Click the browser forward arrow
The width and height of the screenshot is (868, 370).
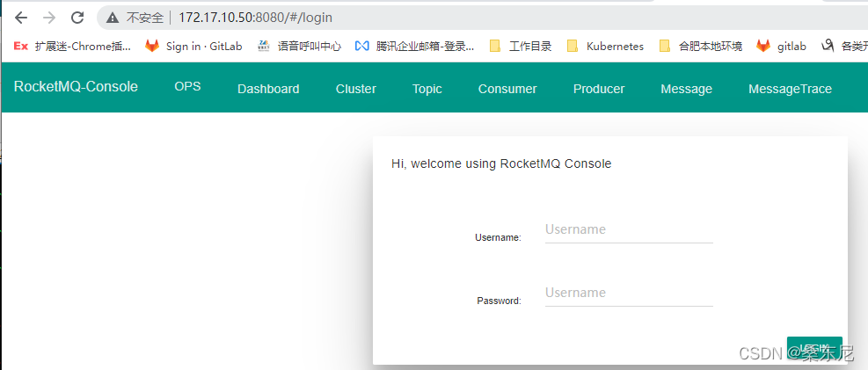(49, 18)
